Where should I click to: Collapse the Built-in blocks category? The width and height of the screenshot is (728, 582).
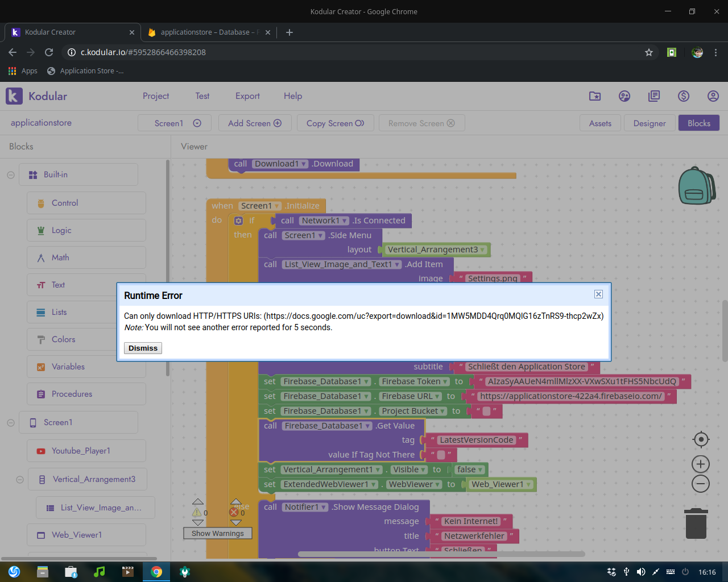click(11, 175)
